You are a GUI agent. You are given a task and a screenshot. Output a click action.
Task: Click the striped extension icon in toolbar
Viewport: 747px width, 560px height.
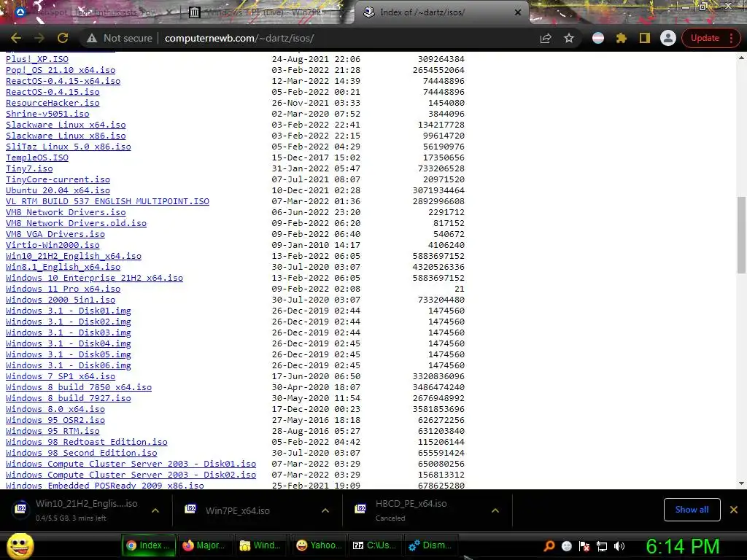pyautogui.click(x=598, y=38)
